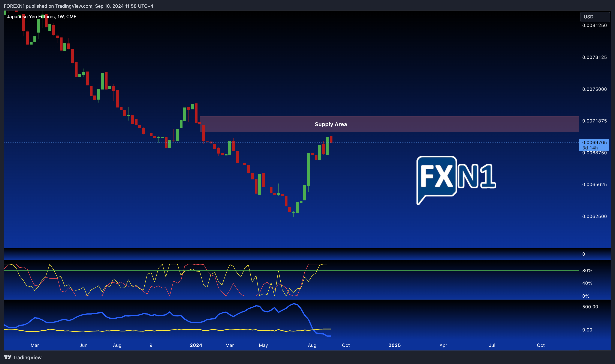This screenshot has width=615, height=364.
Task: Click price axis label 0.0062500
Action: tap(594, 216)
